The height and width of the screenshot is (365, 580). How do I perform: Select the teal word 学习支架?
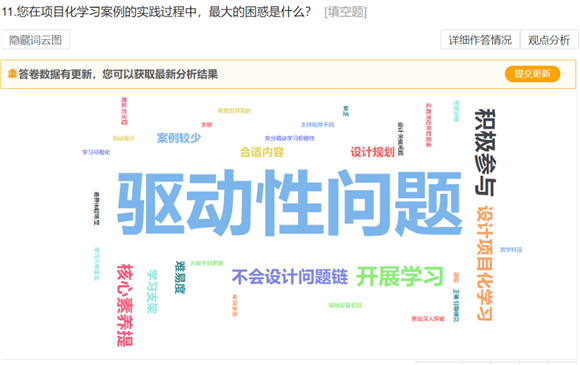click(x=152, y=291)
